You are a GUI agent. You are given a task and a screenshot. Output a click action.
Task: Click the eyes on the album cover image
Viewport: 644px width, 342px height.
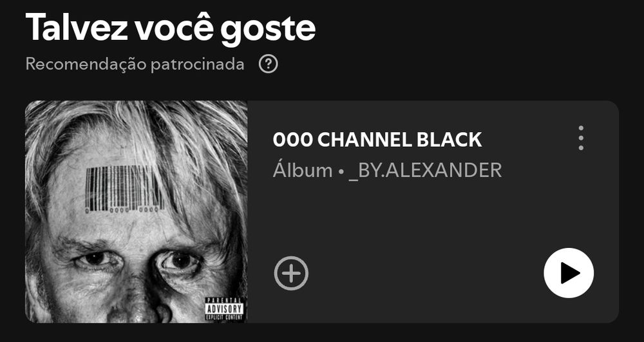[138, 260]
